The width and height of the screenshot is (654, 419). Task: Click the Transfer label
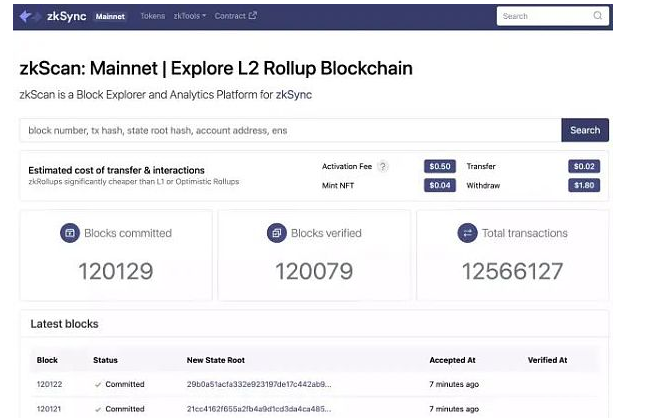click(x=481, y=166)
